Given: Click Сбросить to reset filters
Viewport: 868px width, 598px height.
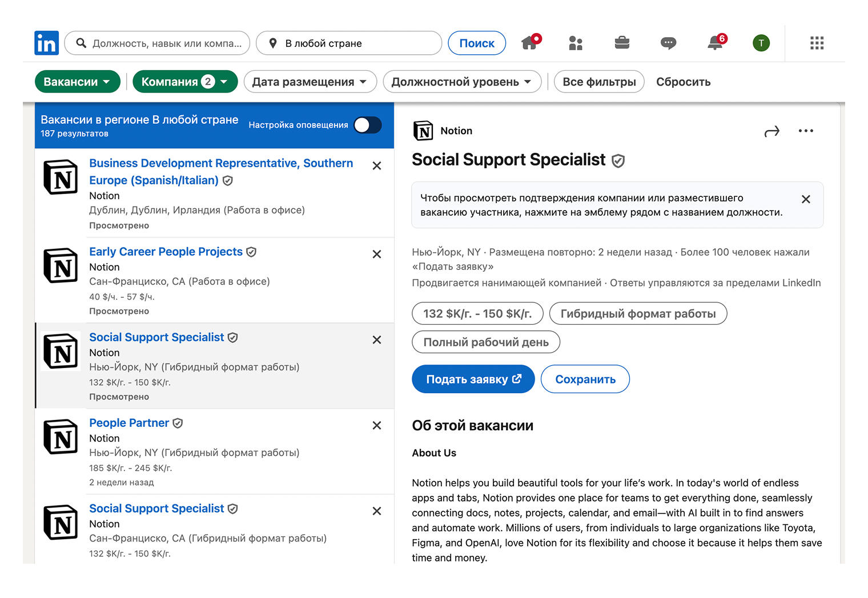Looking at the screenshot, I should pos(683,82).
